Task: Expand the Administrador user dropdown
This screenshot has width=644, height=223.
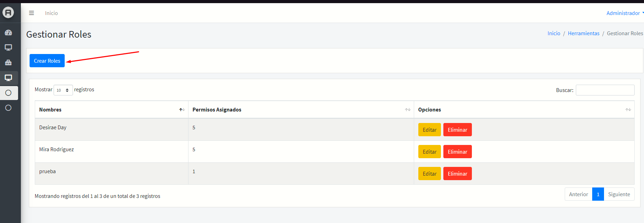Action: click(x=624, y=13)
